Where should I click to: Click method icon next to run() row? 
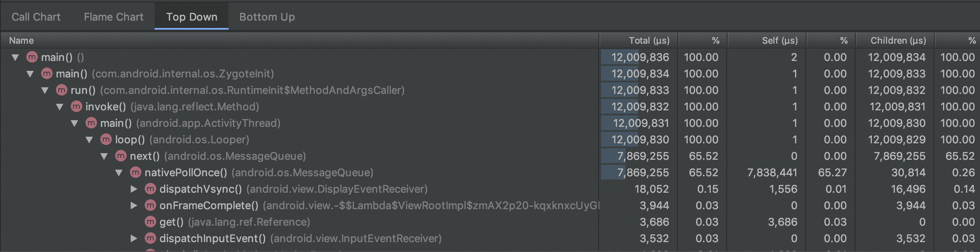click(x=62, y=90)
